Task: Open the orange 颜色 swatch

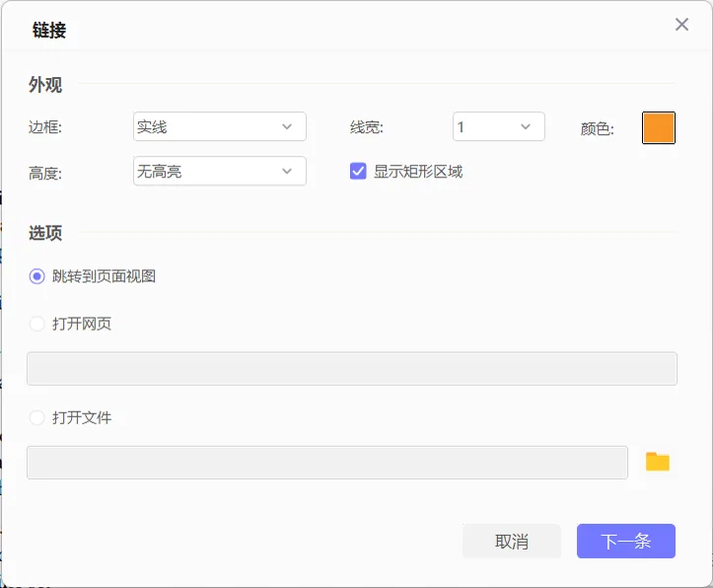Action: 659,128
